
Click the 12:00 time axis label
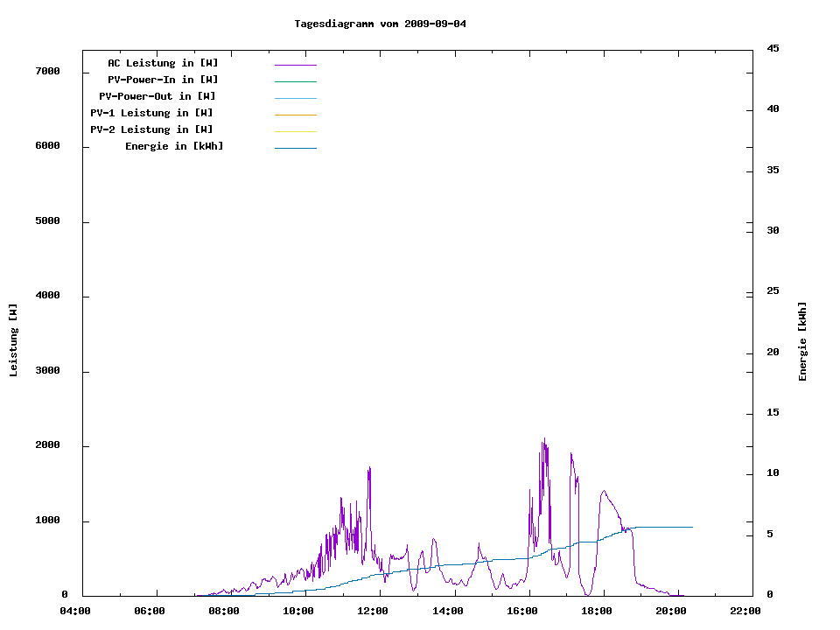coord(373,611)
